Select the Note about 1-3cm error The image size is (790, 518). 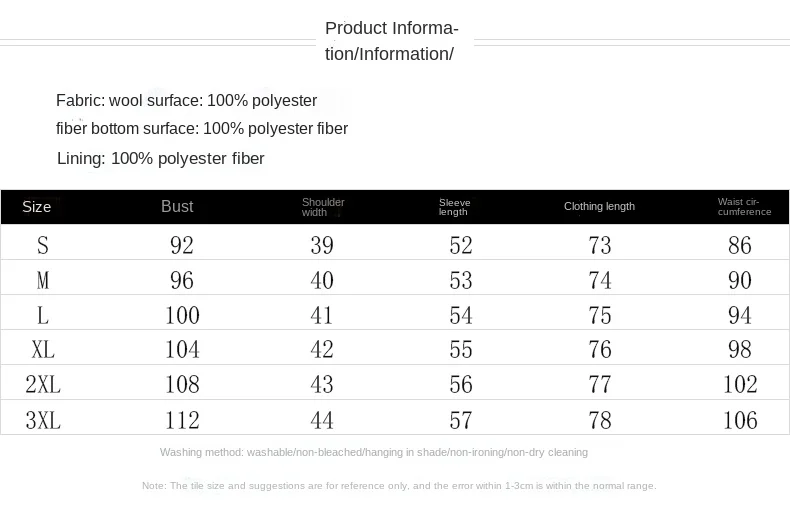[399, 486]
